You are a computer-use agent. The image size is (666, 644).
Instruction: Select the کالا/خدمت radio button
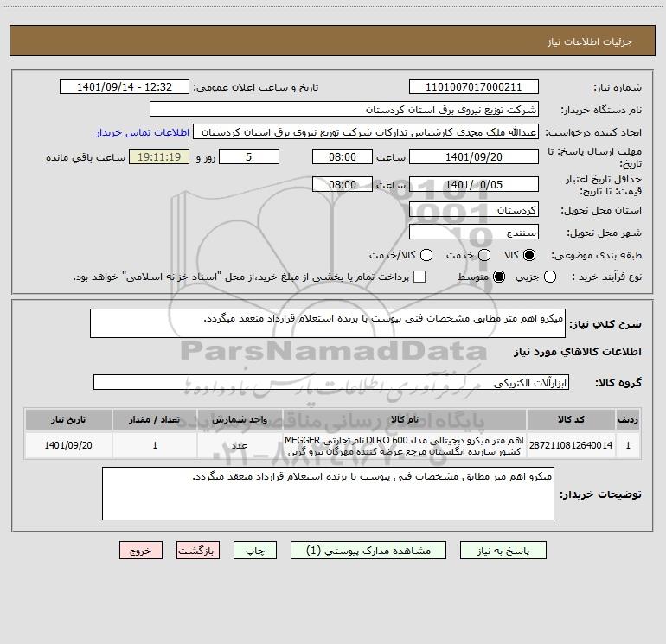tap(426, 255)
